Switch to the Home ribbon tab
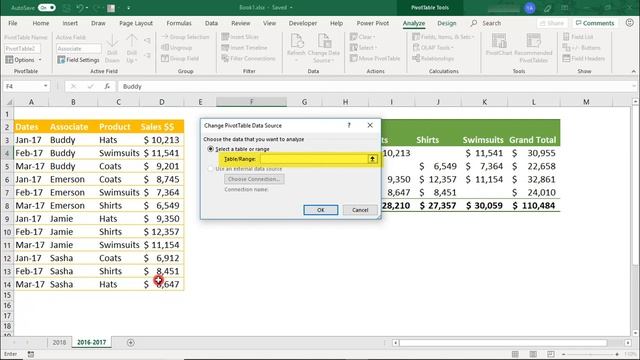 41,23
